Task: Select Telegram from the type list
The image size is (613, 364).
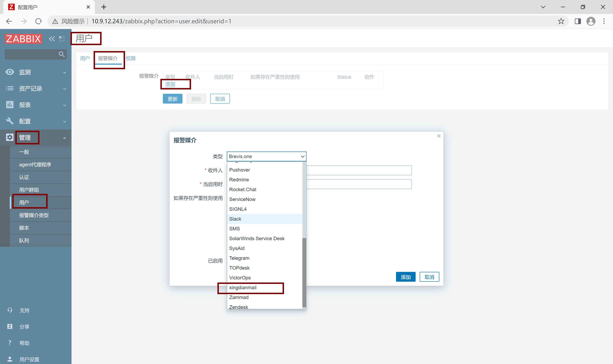Action: pos(265,258)
